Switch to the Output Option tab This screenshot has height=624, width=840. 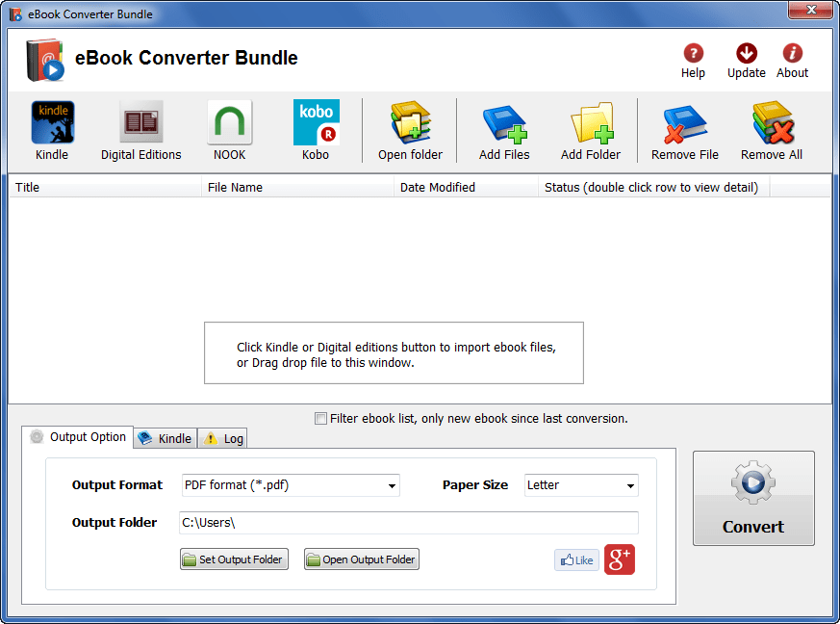78,437
